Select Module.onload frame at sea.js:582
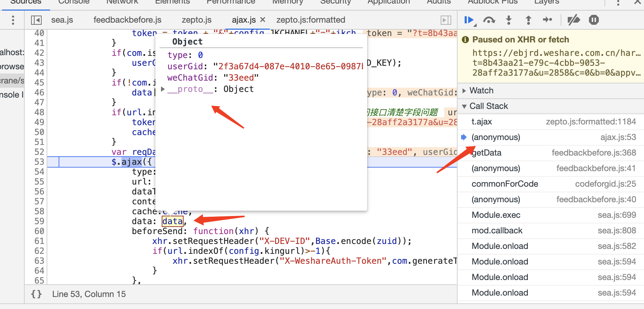 pyautogui.click(x=551, y=246)
